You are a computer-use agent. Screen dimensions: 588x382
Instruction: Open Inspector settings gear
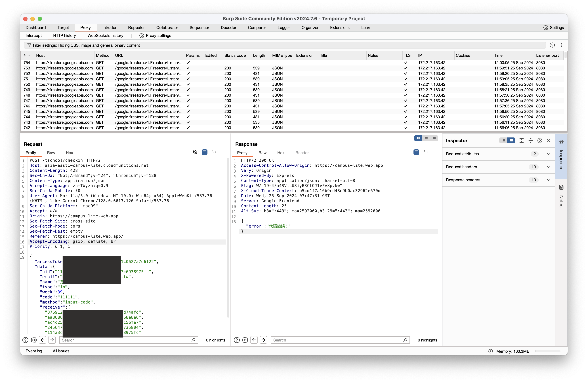click(x=540, y=141)
